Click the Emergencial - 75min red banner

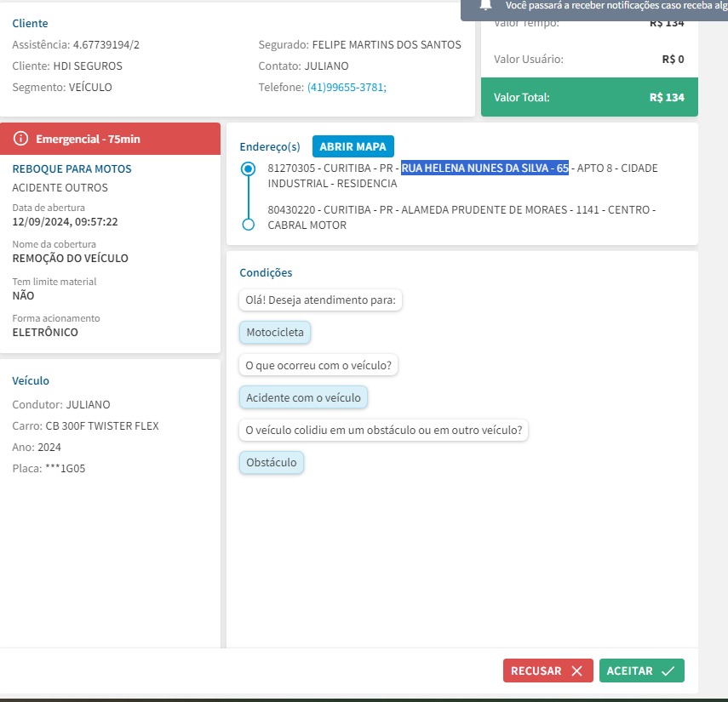pos(110,139)
